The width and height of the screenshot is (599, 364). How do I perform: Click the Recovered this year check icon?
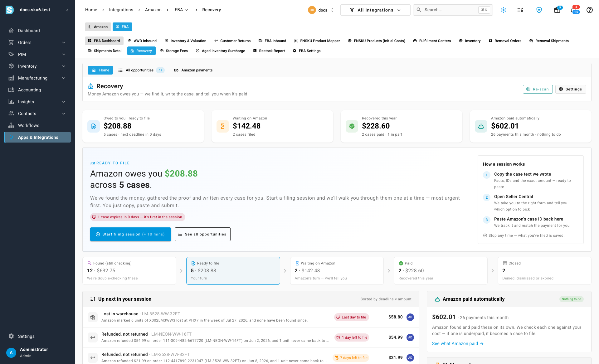[x=352, y=126]
